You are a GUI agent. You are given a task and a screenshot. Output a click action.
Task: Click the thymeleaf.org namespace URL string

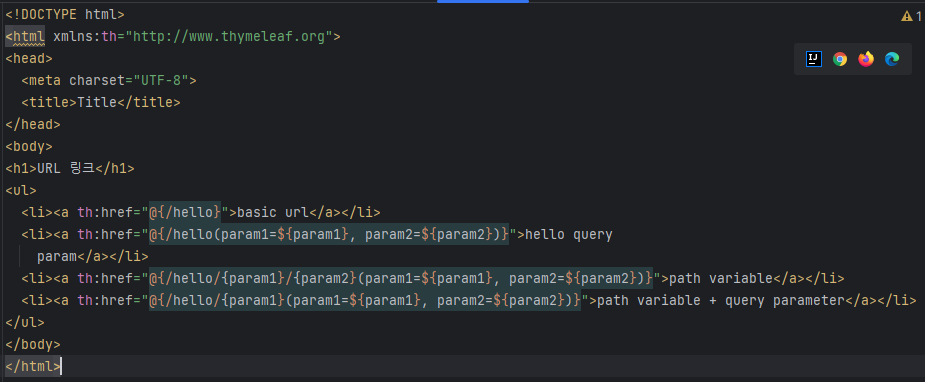coord(229,37)
